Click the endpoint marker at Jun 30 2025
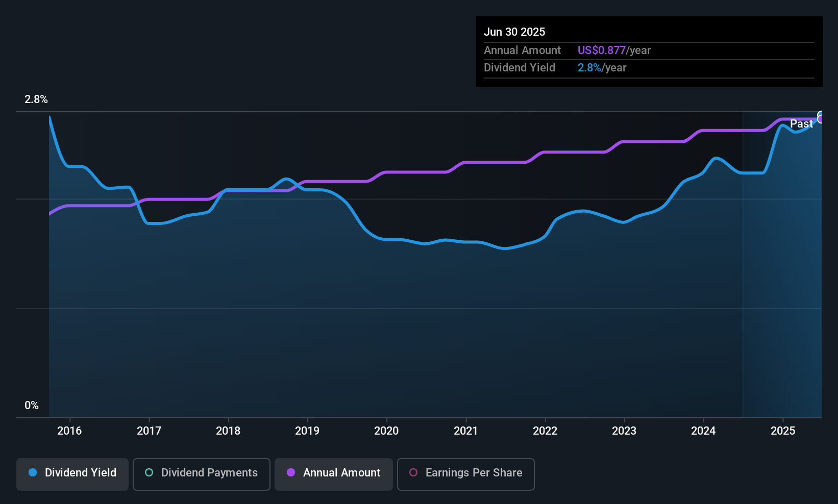838x504 pixels. click(821, 117)
